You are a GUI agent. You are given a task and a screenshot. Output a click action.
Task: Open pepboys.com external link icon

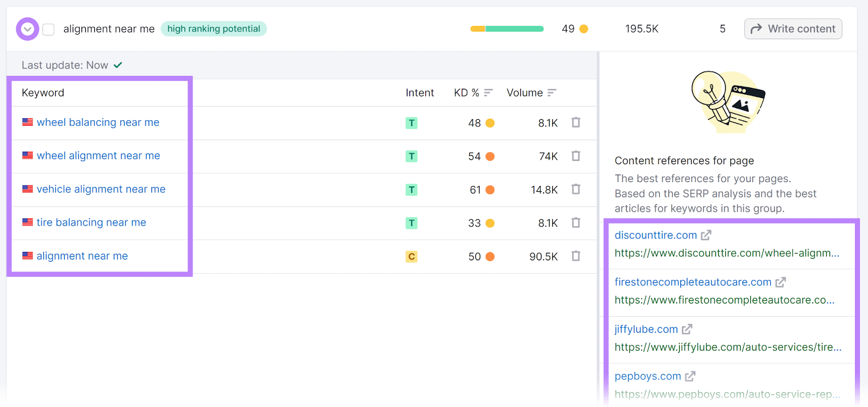click(x=690, y=376)
